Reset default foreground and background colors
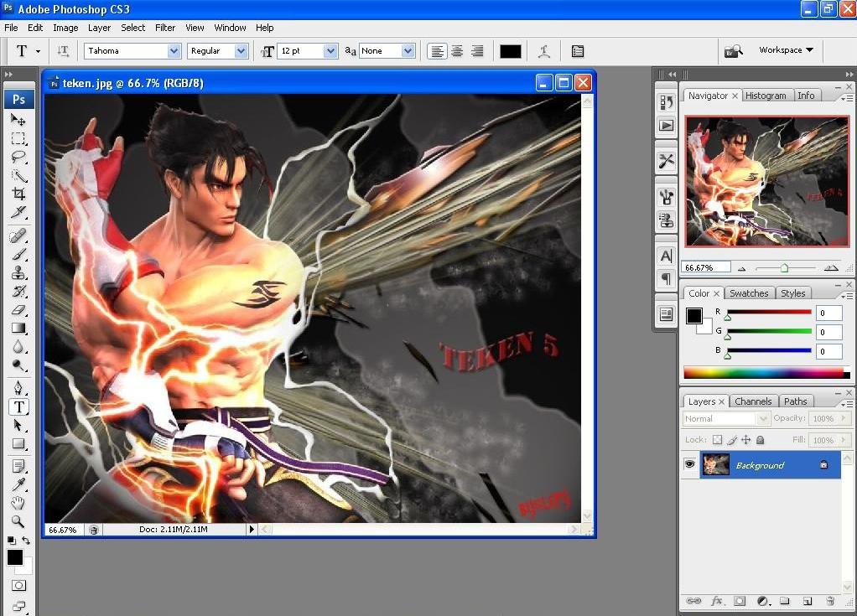The width and height of the screenshot is (857, 616). [11, 541]
